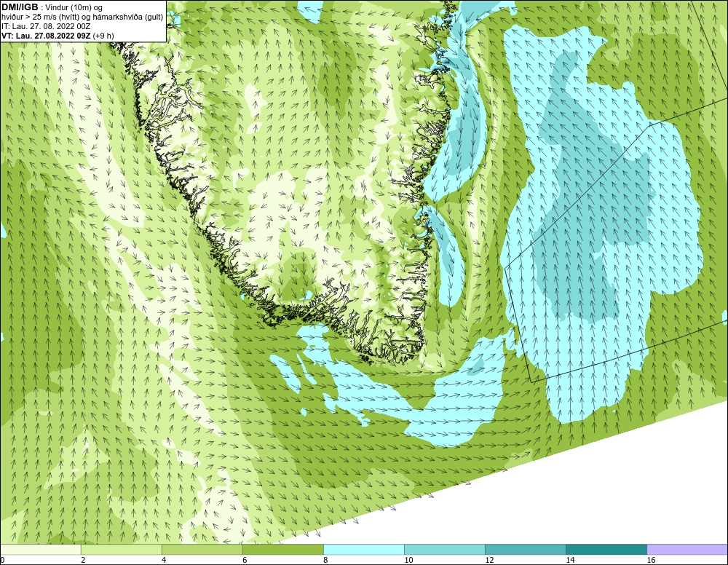Click the 4–6 m/s green legend swatch
The width and height of the screenshot is (728, 565).
coord(202,550)
